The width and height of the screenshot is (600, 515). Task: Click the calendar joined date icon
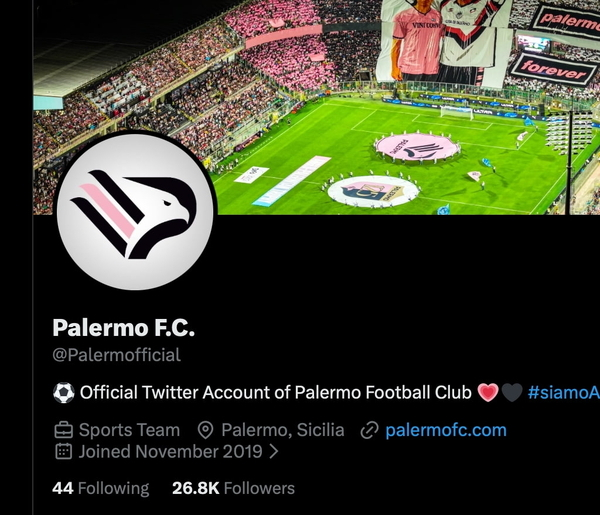click(x=64, y=451)
